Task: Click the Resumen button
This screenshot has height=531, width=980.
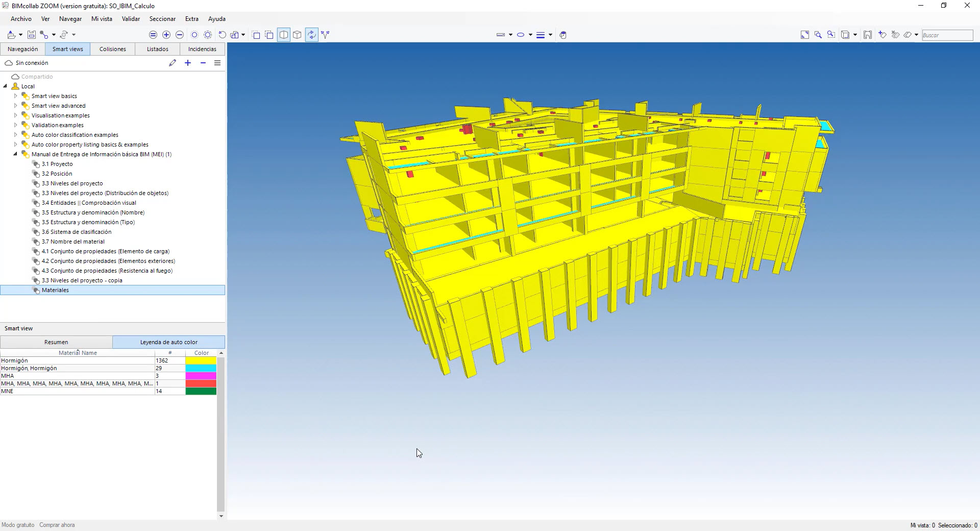Action: click(x=56, y=342)
